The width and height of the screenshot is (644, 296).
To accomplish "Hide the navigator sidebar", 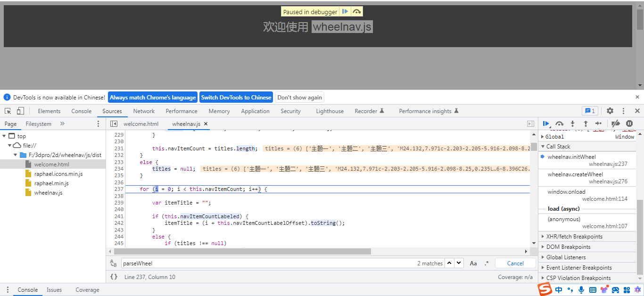I will click(114, 124).
